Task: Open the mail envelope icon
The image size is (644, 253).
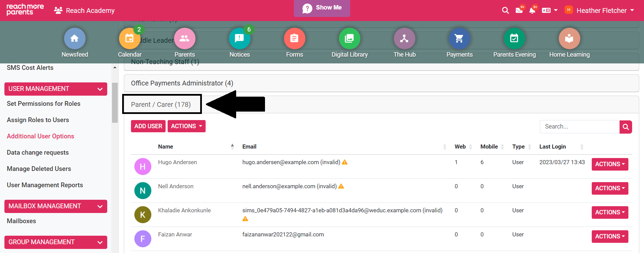Action: click(x=519, y=11)
